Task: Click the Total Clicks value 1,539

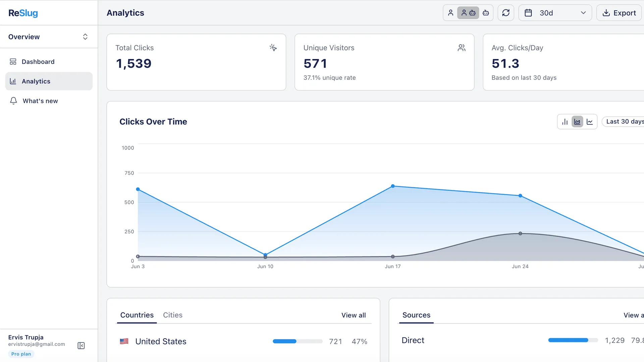Action: pos(133,63)
